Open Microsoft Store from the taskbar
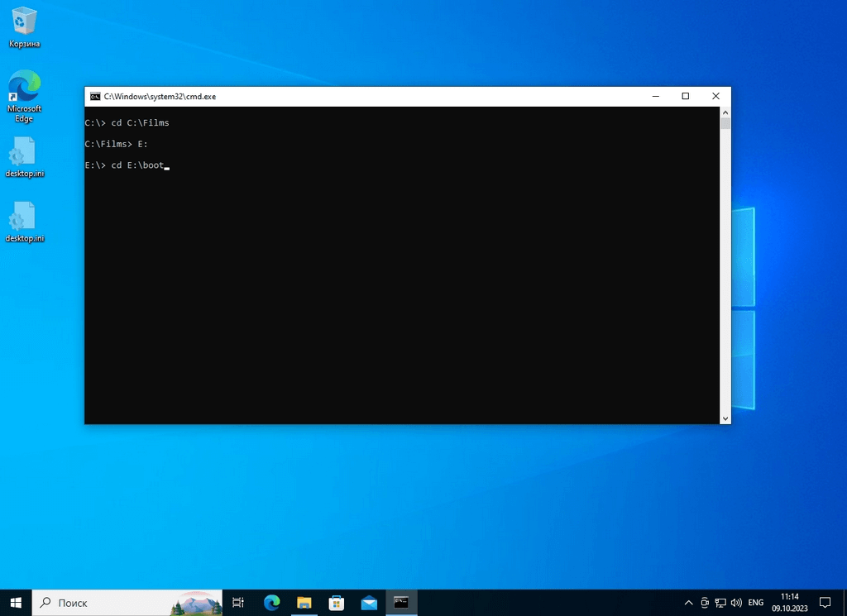847x616 pixels. tap(337, 603)
